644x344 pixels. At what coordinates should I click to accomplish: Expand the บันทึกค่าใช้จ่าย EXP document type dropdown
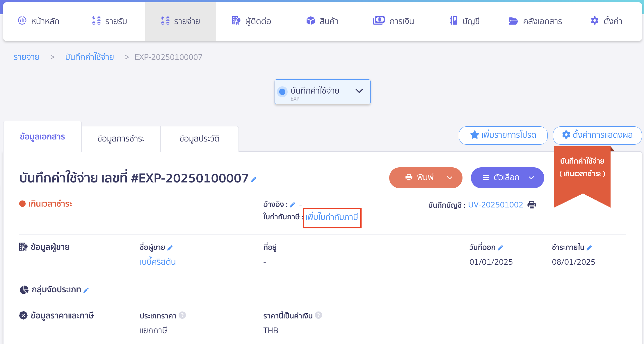pos(359,91)
